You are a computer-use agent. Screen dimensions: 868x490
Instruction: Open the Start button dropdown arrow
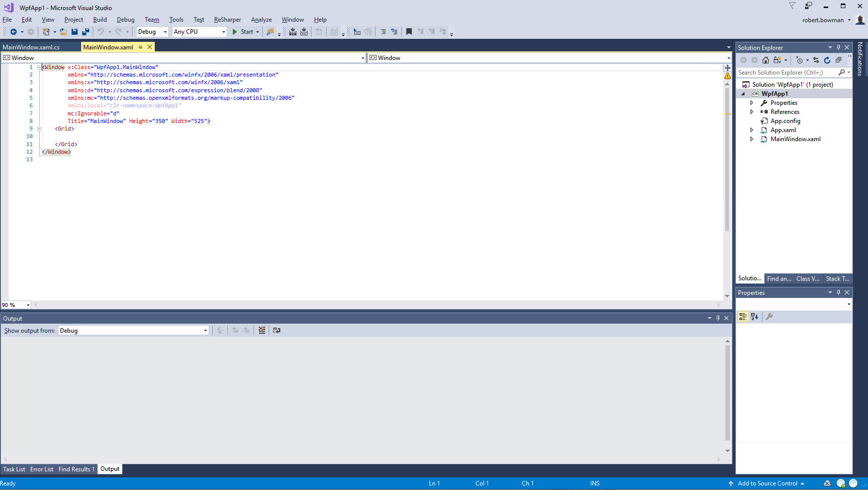[258, 32]
